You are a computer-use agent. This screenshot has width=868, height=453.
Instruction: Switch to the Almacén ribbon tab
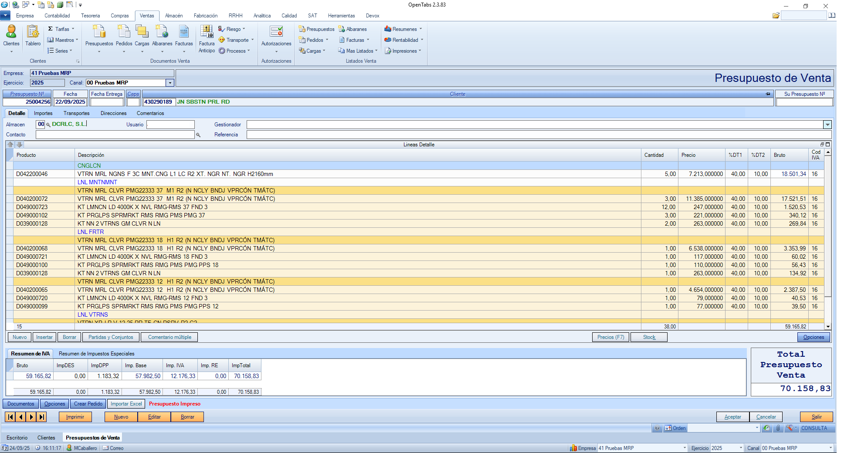(174, 16)
